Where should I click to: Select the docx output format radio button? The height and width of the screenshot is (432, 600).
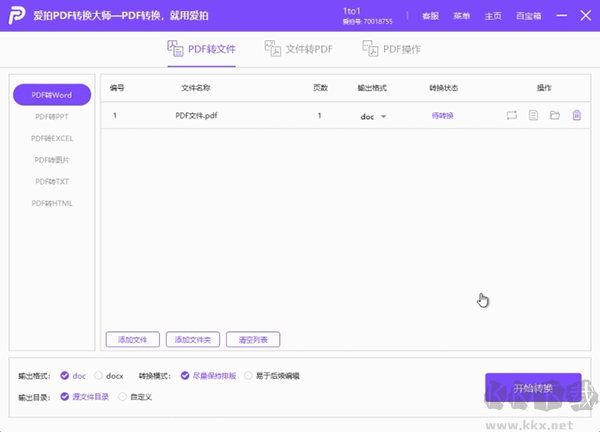coord(98,375)
